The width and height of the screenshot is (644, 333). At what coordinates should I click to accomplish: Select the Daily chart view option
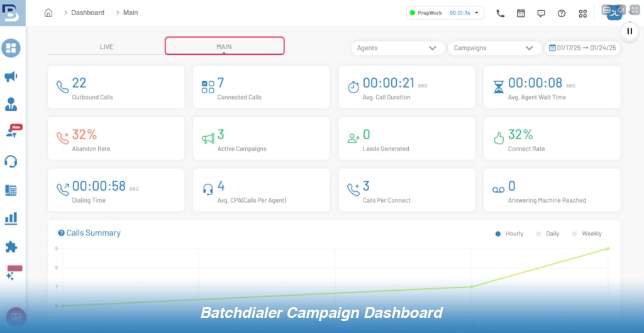coord(548,234)
